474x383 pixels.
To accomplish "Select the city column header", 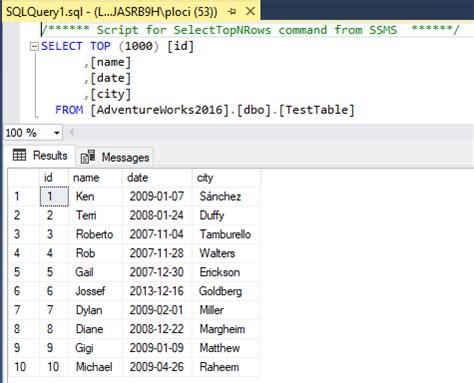I will tap(226, 178).
